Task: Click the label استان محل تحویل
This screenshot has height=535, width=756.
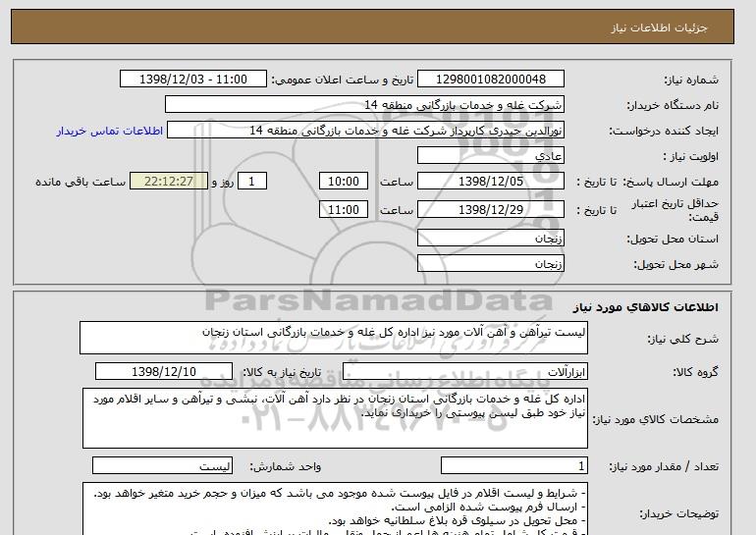Action: (x=673, y=239)
